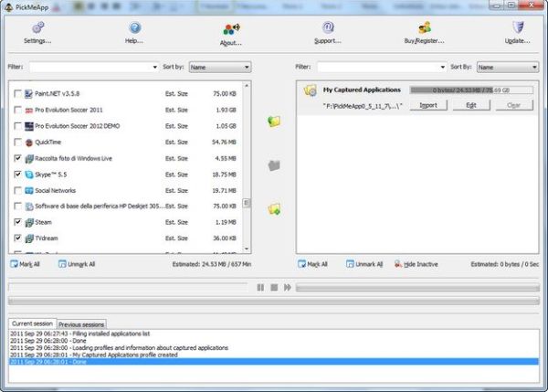This screenshot has width=548, height=392.
Task: Click Unmark All under captured applications
Action: point(364,264)
